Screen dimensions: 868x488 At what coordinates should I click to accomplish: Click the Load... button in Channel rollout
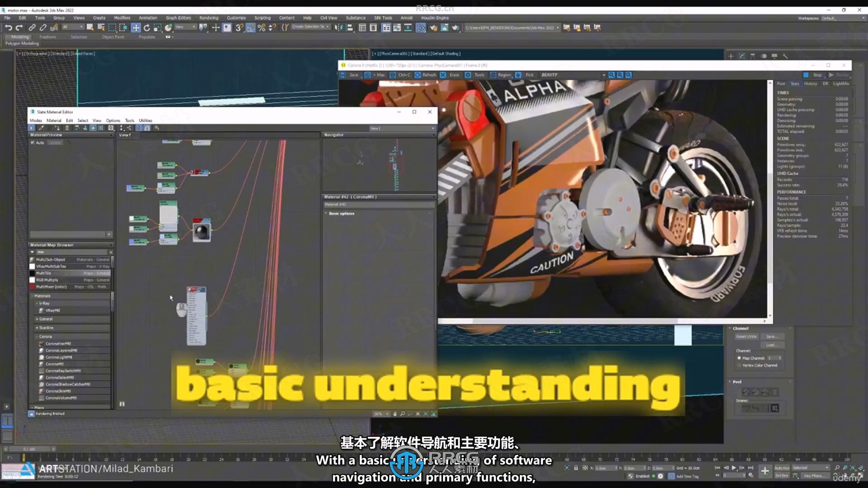point(772,345)
